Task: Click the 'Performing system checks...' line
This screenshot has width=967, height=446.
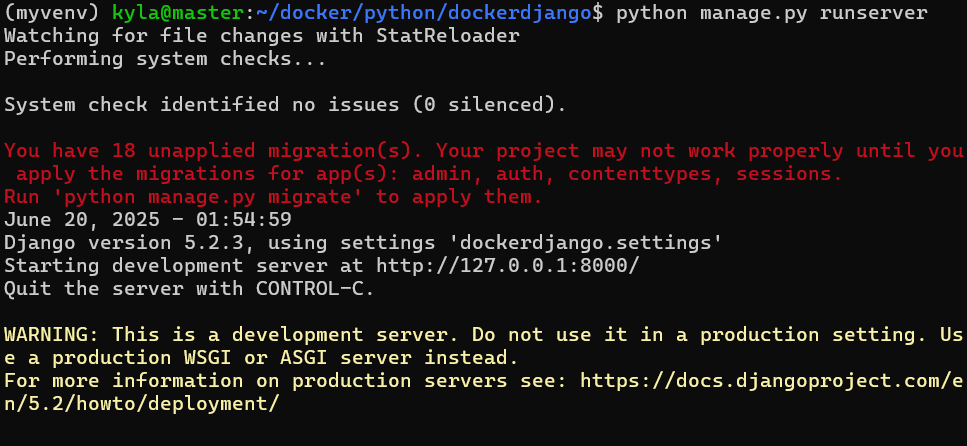Action: (x=165, y=59)
